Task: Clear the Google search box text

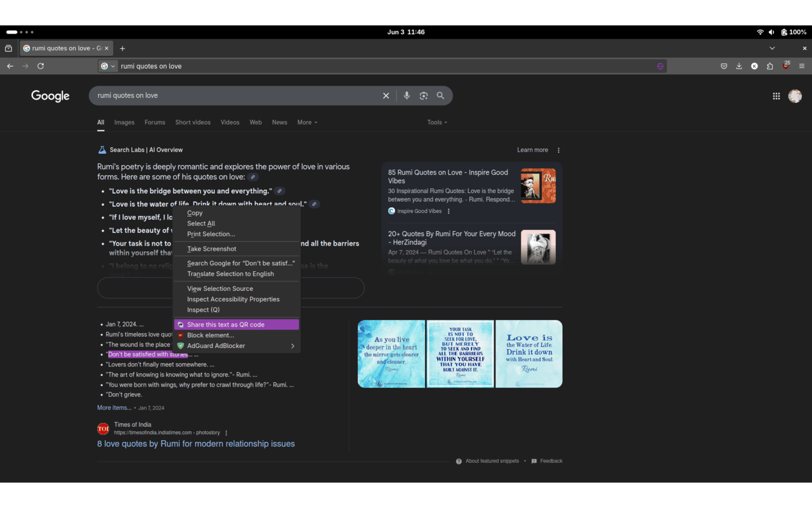Action: point(386,96)
